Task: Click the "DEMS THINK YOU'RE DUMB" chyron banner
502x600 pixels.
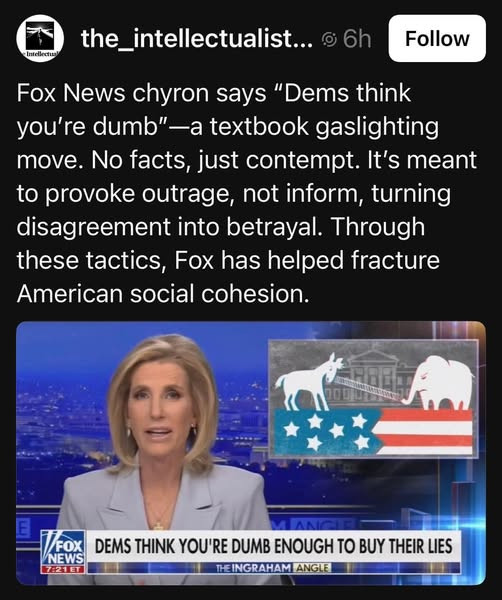Action: pos(273,546)
